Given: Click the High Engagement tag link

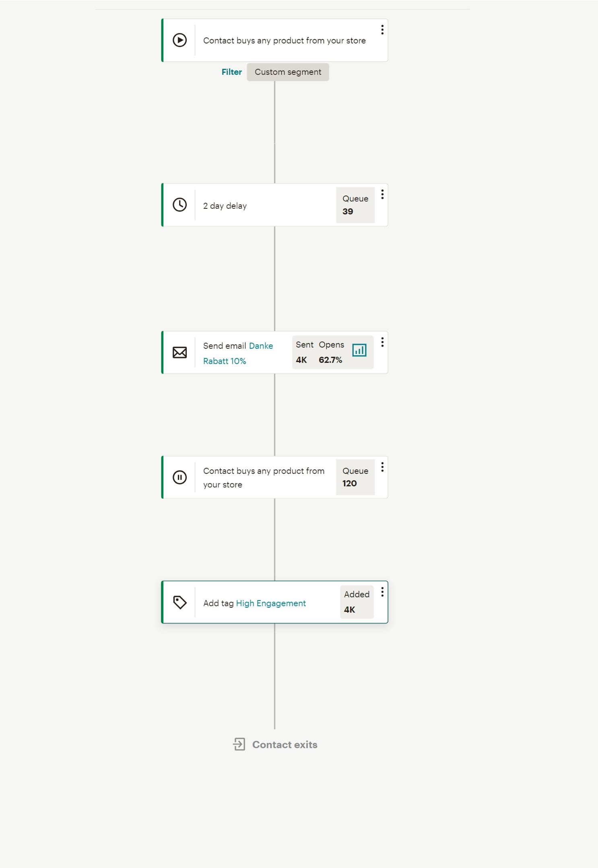Looking at the screenshot, I should (x=271, y=603).
